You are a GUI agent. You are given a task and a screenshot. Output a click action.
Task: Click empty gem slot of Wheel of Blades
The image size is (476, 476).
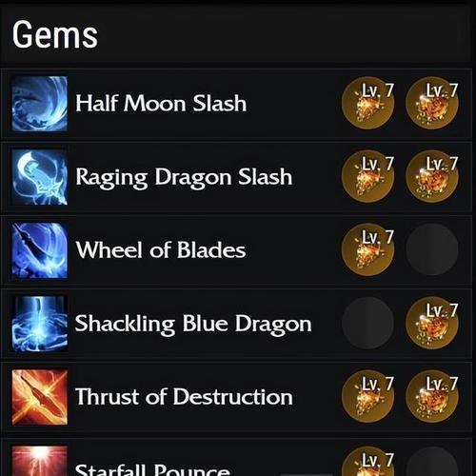(432, 249)
